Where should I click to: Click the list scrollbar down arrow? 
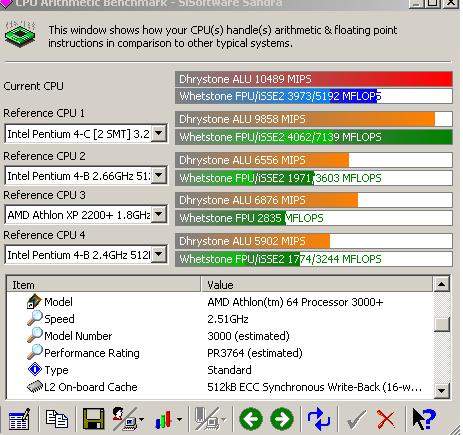pos(441,390)
